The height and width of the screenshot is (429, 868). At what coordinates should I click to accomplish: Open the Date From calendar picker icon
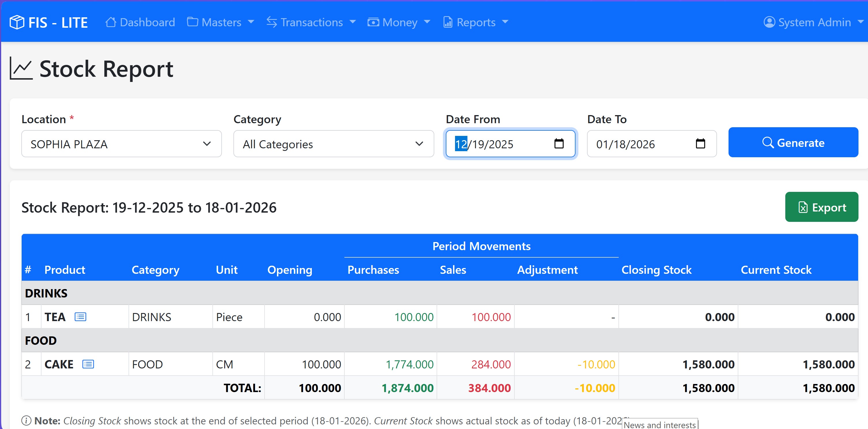pyautogui.click(x=559, y=144)
